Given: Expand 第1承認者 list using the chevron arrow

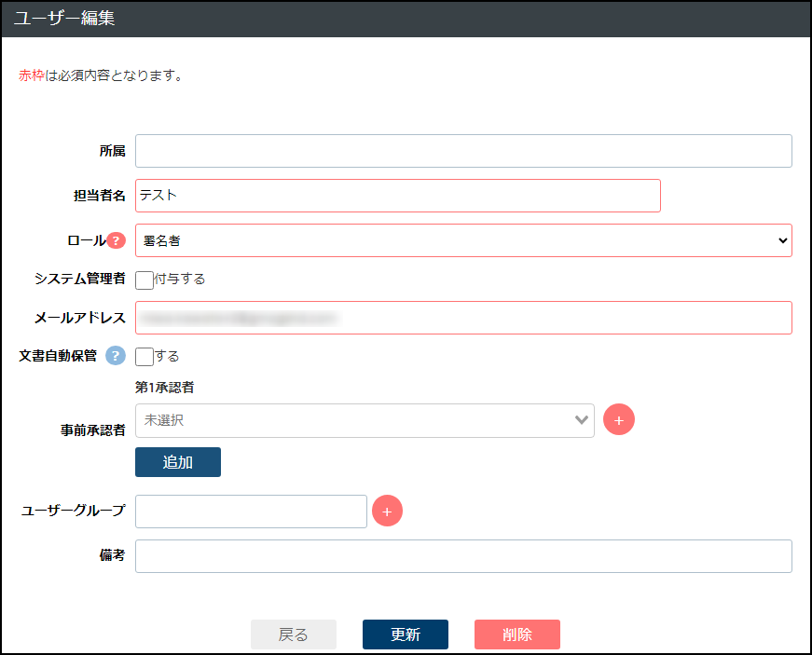Looking at the screenshot, I should point(583,420).
